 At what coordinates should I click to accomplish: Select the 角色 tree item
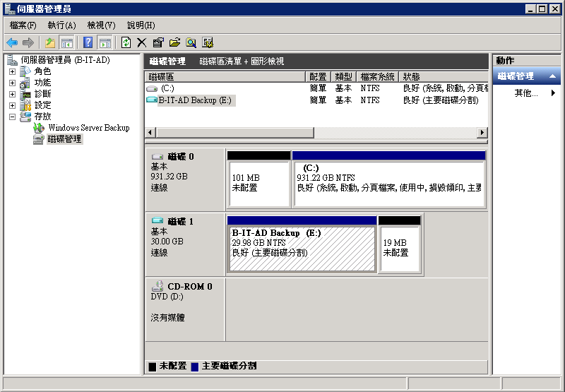click(x=42, y=71)
